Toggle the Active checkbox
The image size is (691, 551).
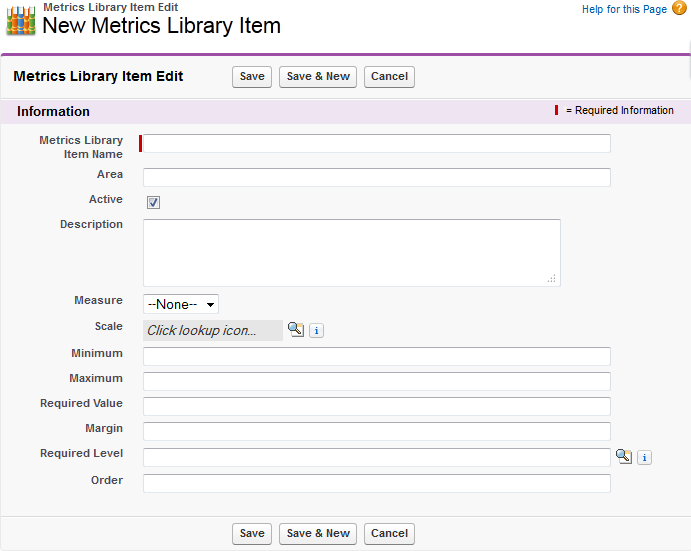pos(153,202)
